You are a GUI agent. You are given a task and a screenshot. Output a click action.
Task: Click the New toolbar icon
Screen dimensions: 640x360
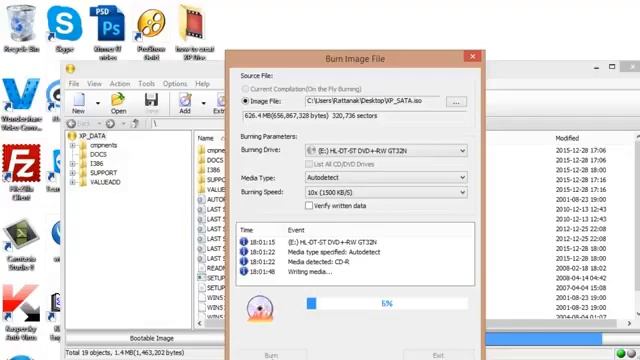coord(78,103)
